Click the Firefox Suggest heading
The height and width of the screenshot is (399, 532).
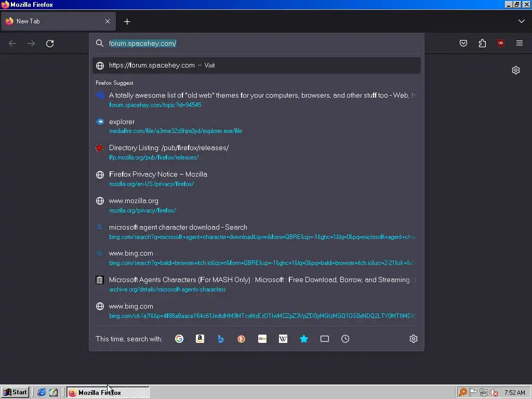[114, 83]
